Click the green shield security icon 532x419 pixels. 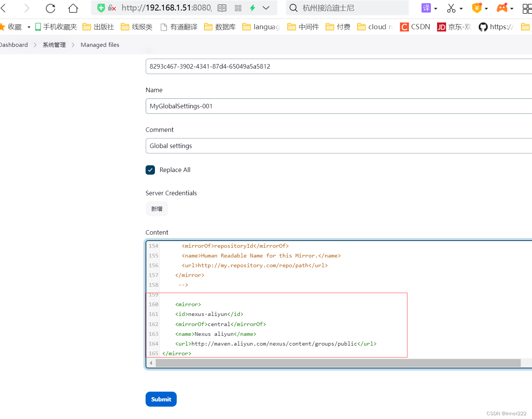coord(101,8)
